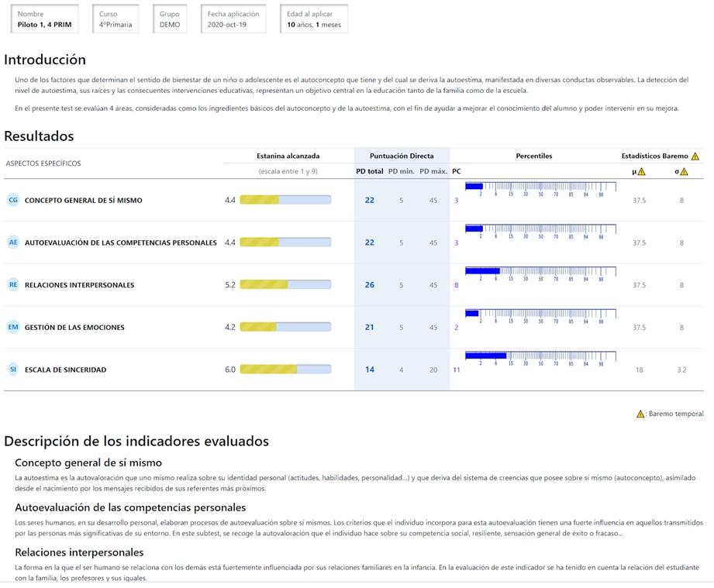Screen dimensions: 714x588
Task: Click the warning icon next to μ header
Action: [641, 171]
